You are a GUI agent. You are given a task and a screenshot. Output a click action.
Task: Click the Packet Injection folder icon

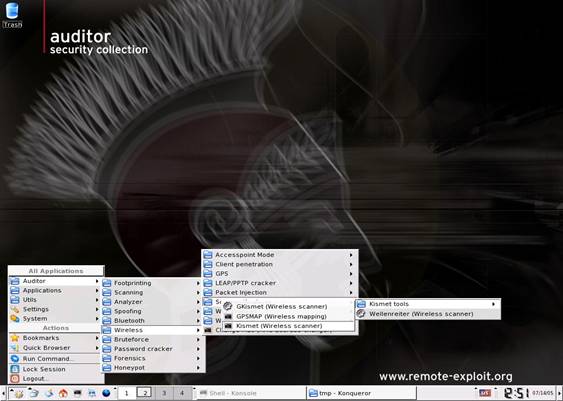[208, 292]
